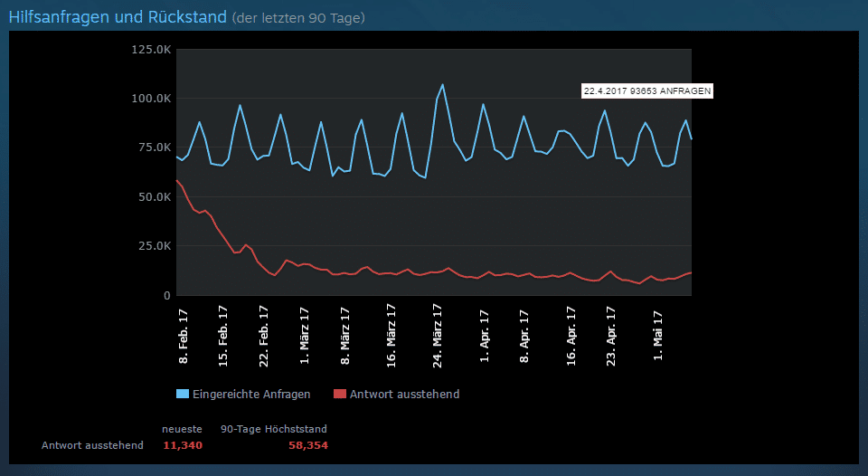Click the Hilfsanfragen und Rückstand heading
868x476 pixels.
[117, 17]
